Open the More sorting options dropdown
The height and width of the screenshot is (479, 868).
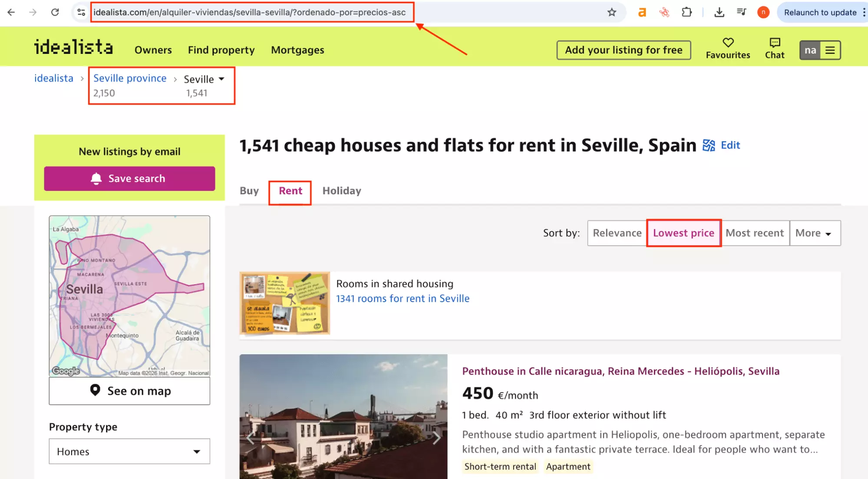tap(814, 233)
